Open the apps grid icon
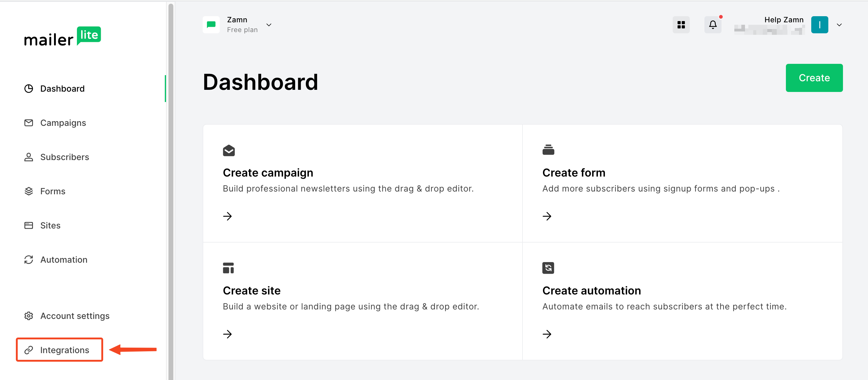 (681, 25)
